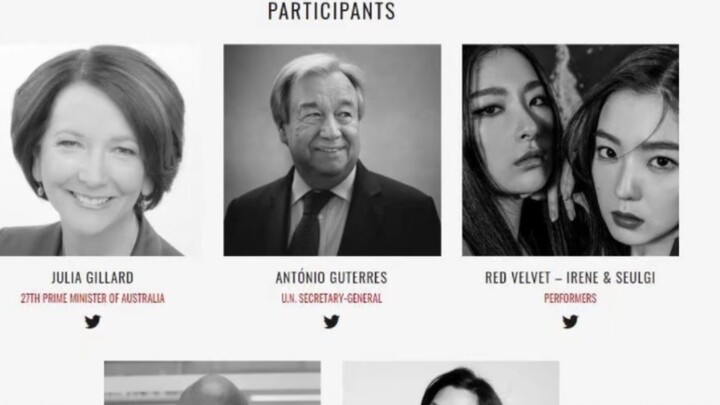Viewport: 720px width, 405px height.
Task: Open António Guterres's Twitter icon
Action: [x=332, y=321]
